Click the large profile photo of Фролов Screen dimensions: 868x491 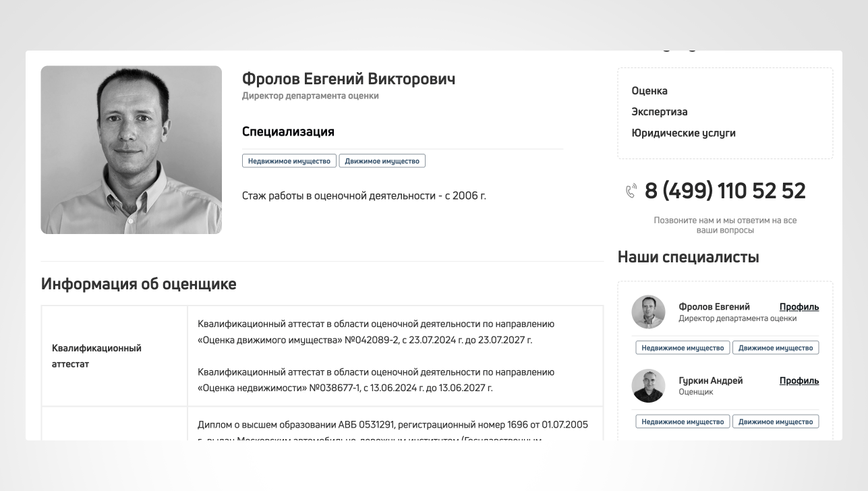[x=132, y=150]
